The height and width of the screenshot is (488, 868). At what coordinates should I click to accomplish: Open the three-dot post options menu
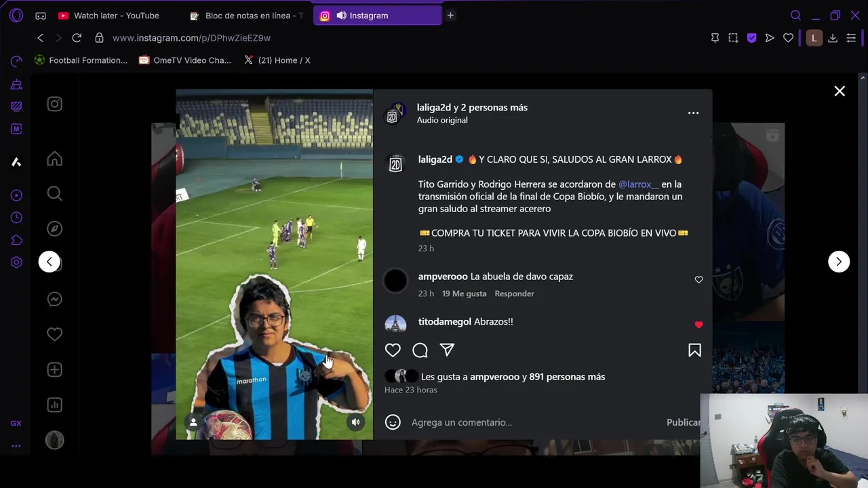coord(693,113)
